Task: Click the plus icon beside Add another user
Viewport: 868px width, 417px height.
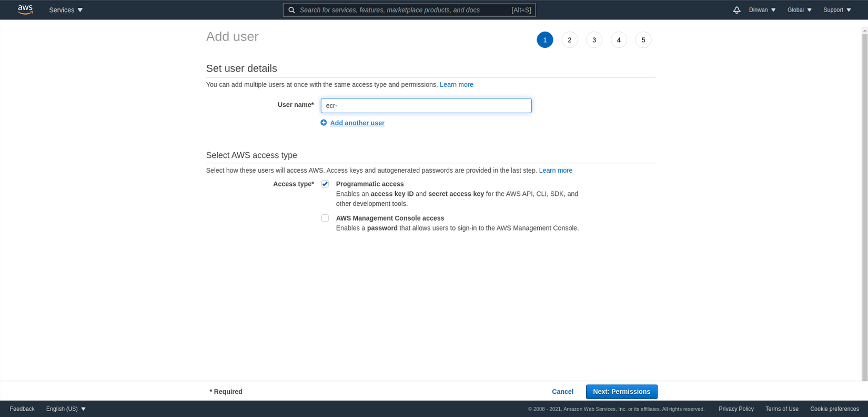Action: coord(324,123)
